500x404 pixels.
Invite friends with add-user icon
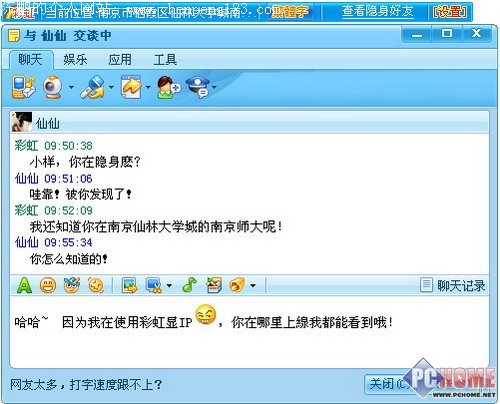click(x=168, y=87)
